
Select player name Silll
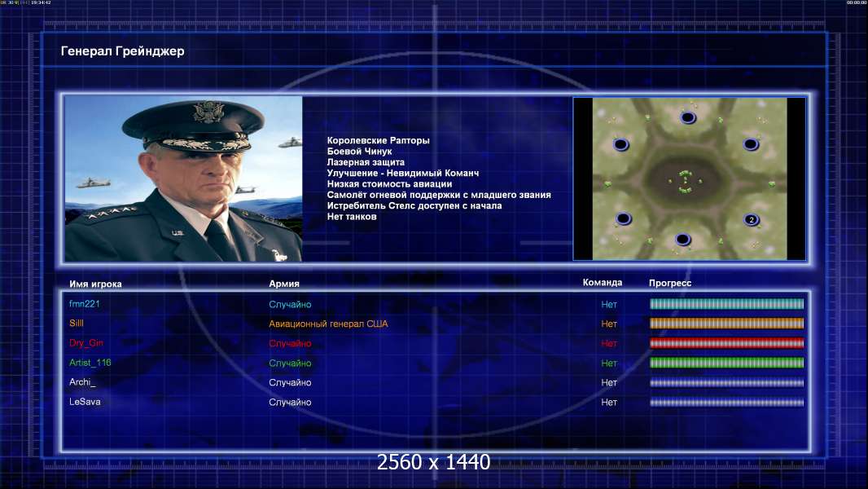[77, 323]
